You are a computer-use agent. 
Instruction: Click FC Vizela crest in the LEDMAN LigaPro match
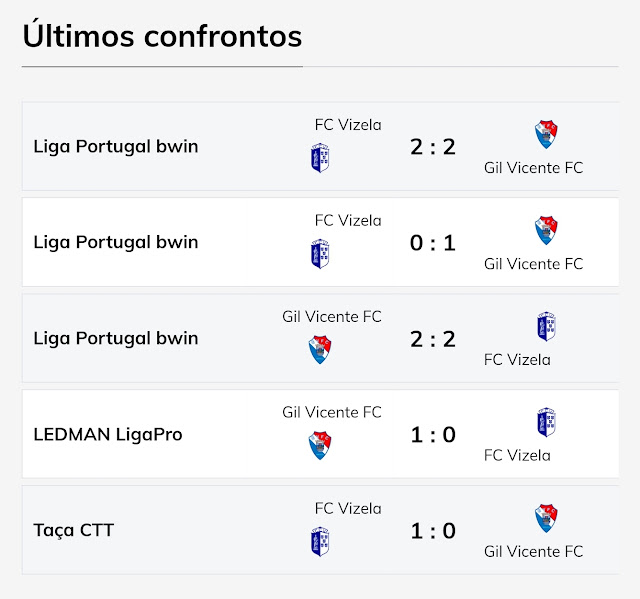(x=546, y=422)
